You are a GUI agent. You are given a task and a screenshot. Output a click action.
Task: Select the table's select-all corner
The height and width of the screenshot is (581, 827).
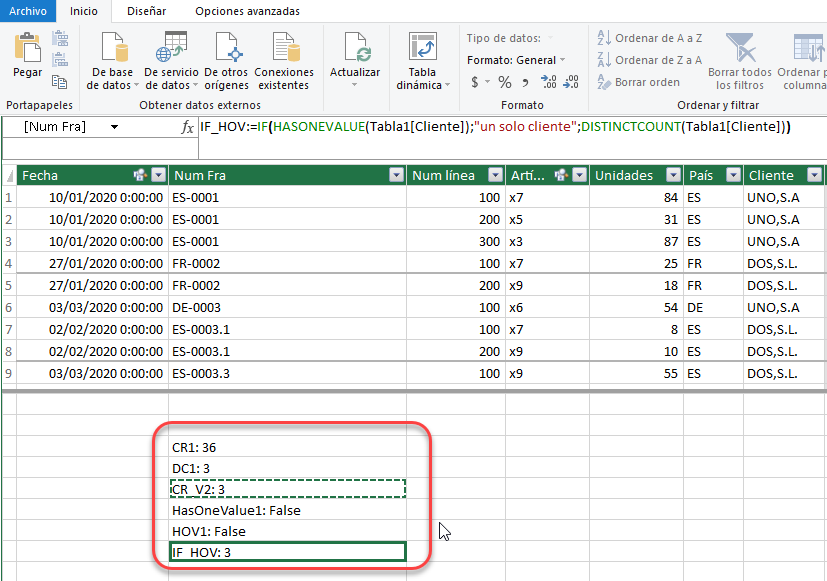click(x=9, y=175)
